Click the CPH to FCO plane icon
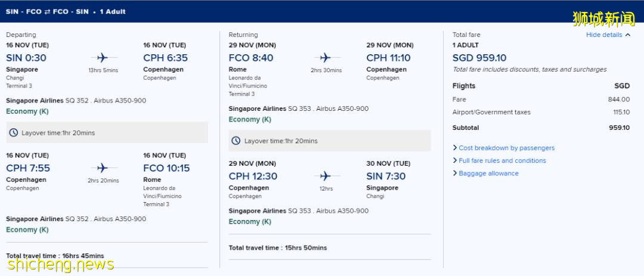The width and height of the screenshot is (644, 276). pyautogui.click(x=101, y=168)
